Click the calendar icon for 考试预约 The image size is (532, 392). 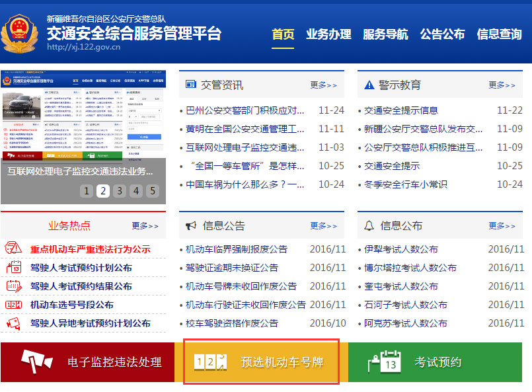386,362
